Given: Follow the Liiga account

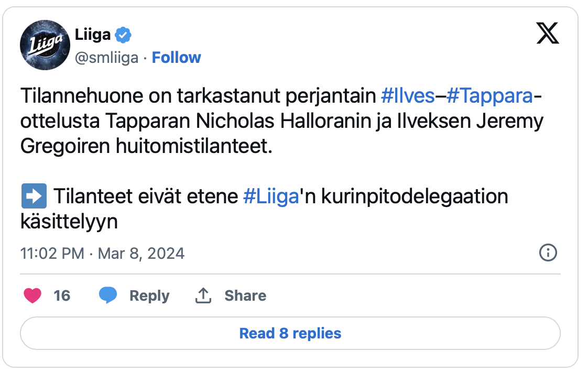Looking at the screenshot, I should tap(176, 58).
